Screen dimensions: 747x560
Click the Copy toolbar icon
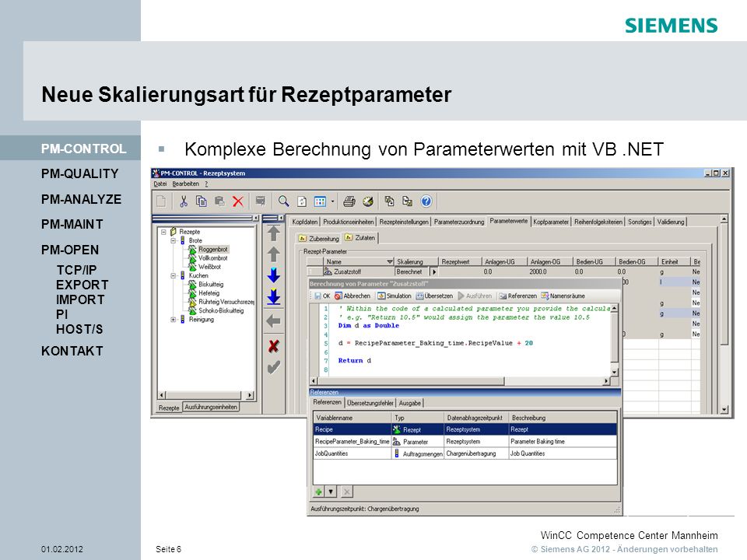202,201
